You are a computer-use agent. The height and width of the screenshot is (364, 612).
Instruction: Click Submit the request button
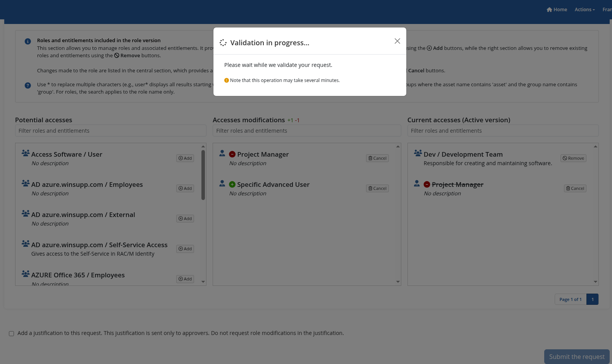(577, 357)
